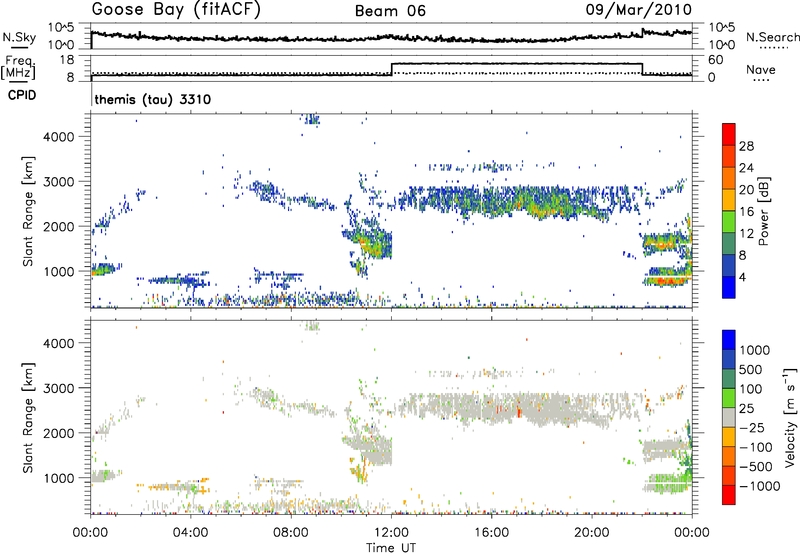Screen dimensions: 800x554
Task: Click the '12:00' time tick label
Action: pyautogui.click(x=391, y=533)
